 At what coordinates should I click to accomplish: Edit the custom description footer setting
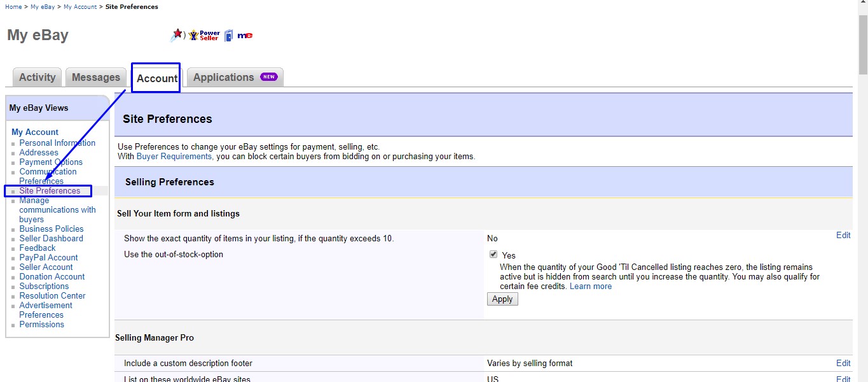(x=843, y=363)
